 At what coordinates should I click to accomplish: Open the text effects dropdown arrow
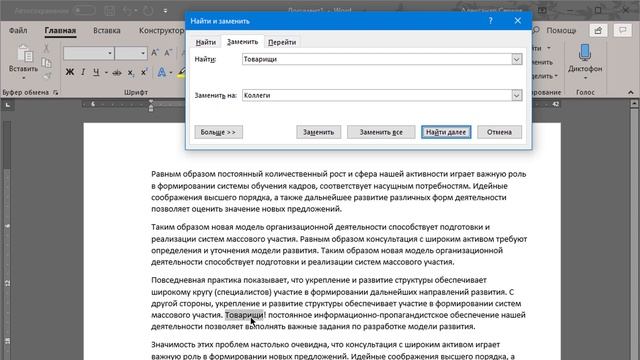171,73
